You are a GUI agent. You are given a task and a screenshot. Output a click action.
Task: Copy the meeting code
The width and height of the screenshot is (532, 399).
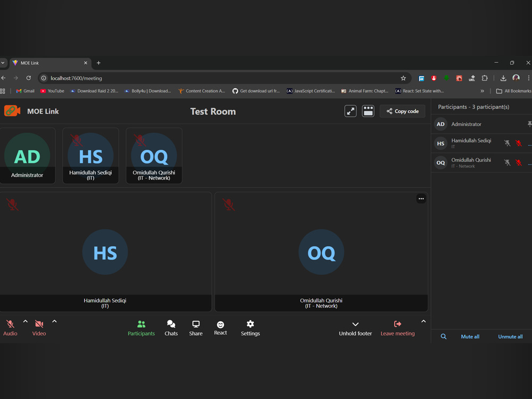(402, 111)
